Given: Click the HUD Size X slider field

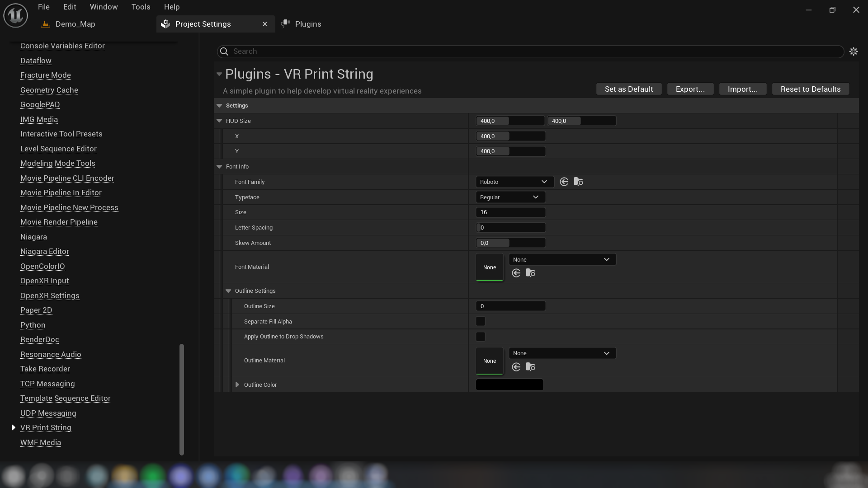Looking at the screenshot, I should pyautogui.click(x=510, y=136).
